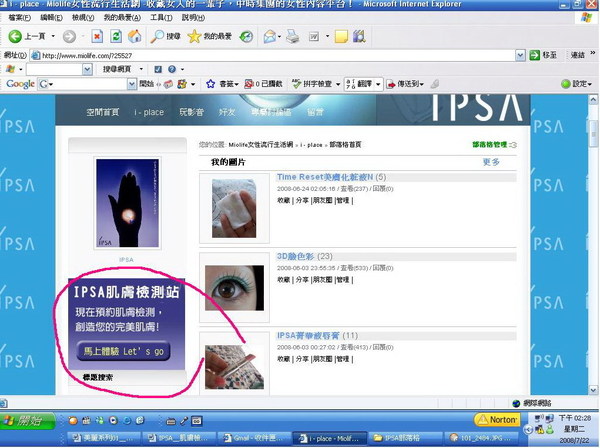Open the '搜尋網頁' dropdown arrow
The image size is (600, 448).
pos(141,69)
